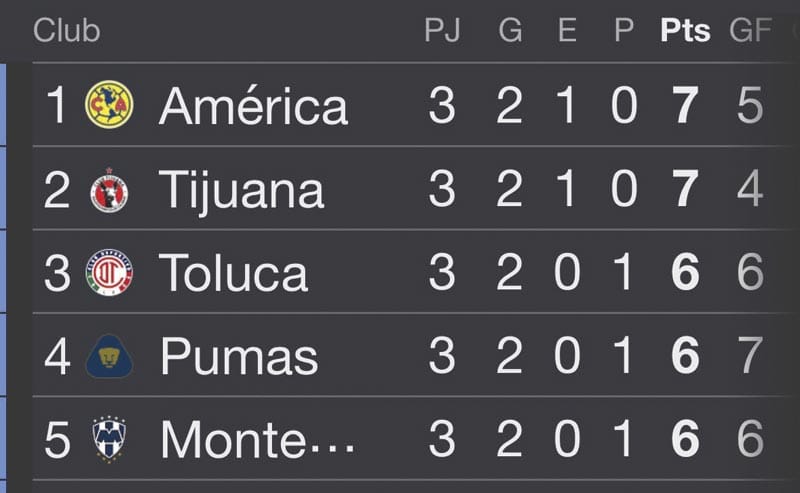This screenshot has height=493, width=800.
Task: Click the América club crest icon
Action: coord(109,105)
